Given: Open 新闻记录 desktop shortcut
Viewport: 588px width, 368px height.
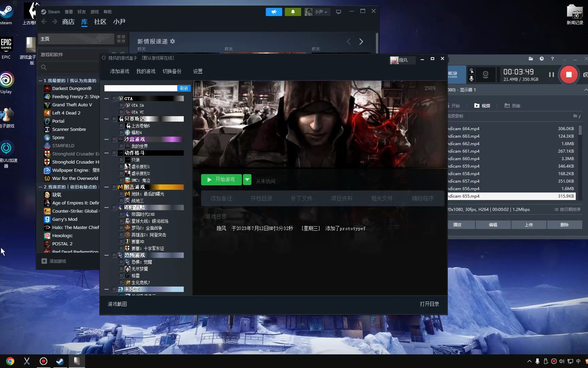Looking at the screenshot, I should click(575, 14).
